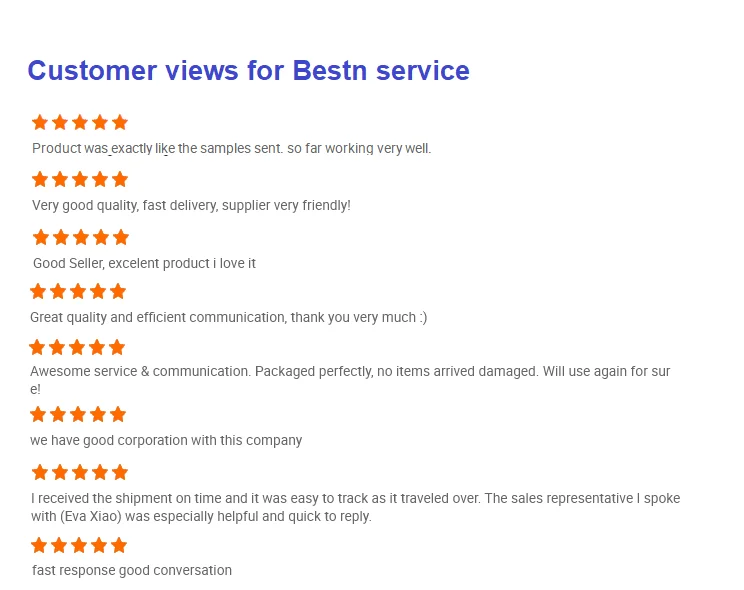Click the first star above 'Product was exactly' review
The height and width of the screenshot is (590, 744).
tap(40, 122)
